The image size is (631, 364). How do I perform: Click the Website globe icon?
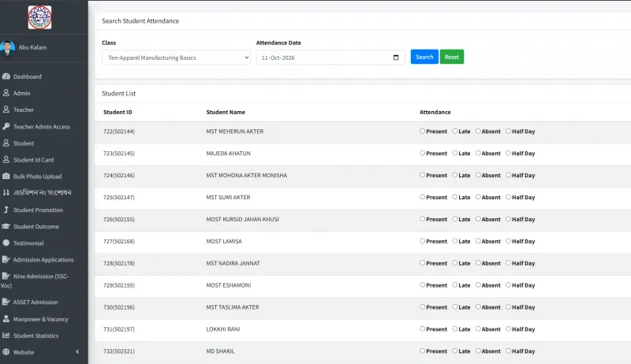(x=6, y=351)
